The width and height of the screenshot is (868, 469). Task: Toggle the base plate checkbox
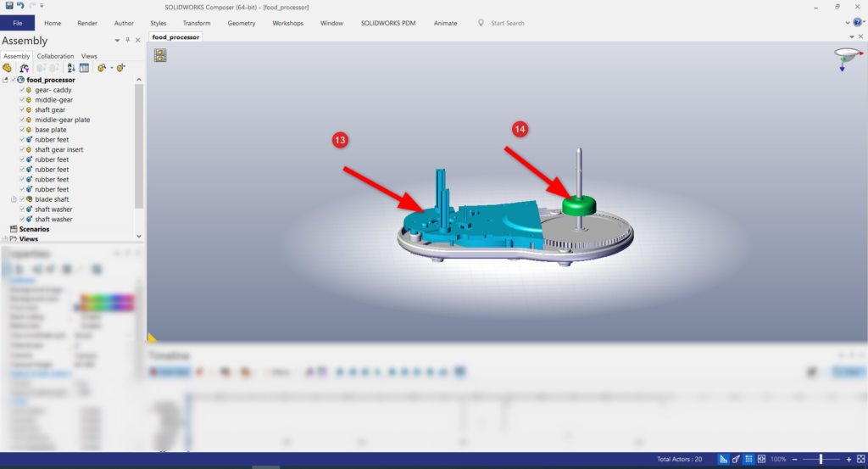coord(22,130)
